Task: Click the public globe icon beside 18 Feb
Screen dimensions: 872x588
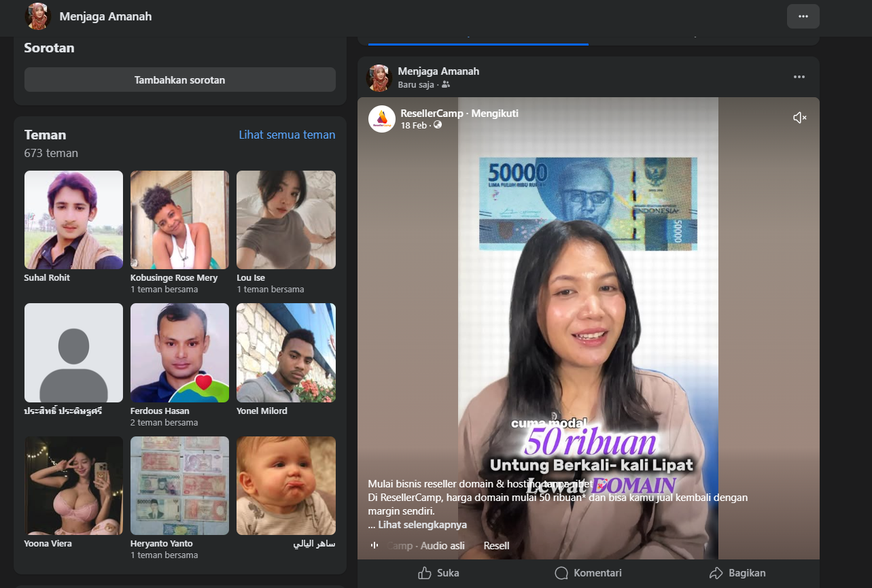Action: point(438,125)
